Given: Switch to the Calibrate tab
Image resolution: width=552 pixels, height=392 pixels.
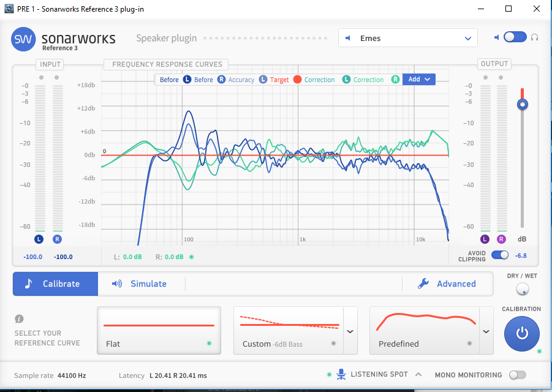Looking at the screenshot, I should [55, 284].
